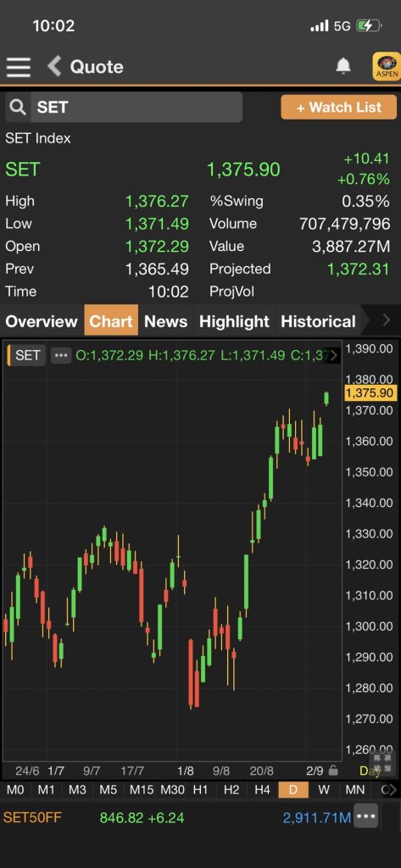
Task: Click the 5G signal status indicator
Action: point(342,25)
